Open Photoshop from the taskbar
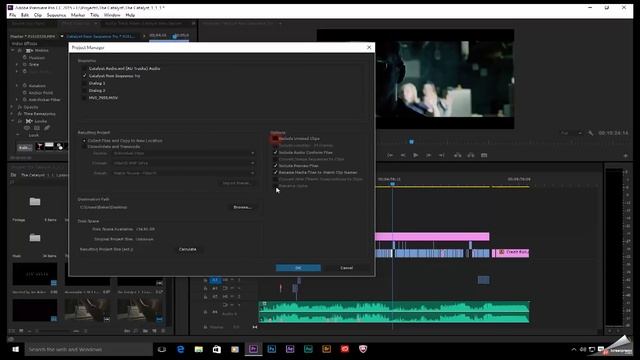 [271, 349]
